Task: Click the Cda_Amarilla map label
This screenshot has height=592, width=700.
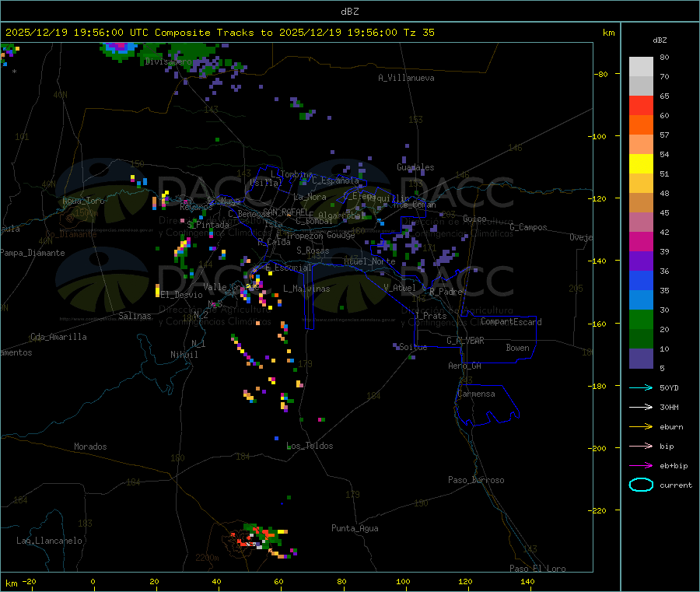Action: click(x=58, y=337)
